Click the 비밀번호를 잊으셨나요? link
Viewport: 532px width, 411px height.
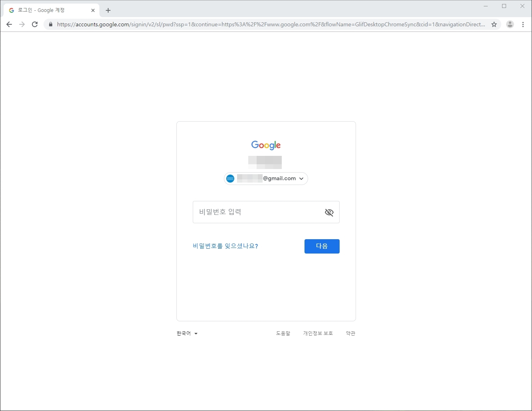click(225, 246)
